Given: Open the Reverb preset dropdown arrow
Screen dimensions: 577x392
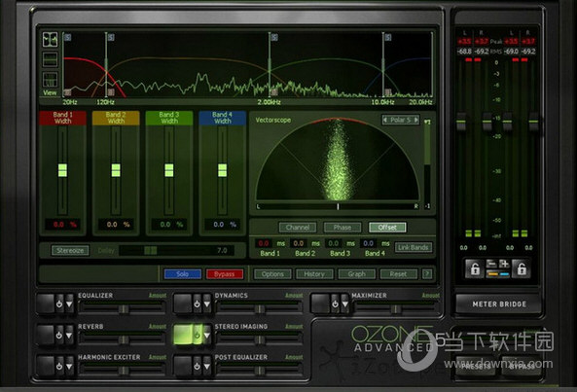Looking at the screenshot, I should (69, 335).
